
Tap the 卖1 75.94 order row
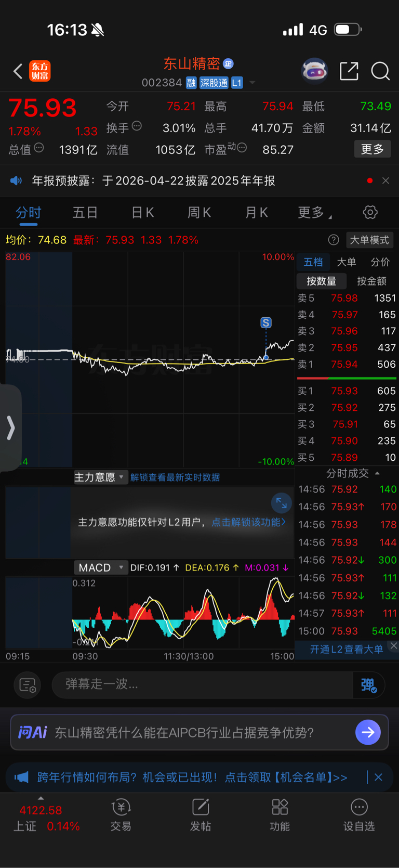point(347,364)
